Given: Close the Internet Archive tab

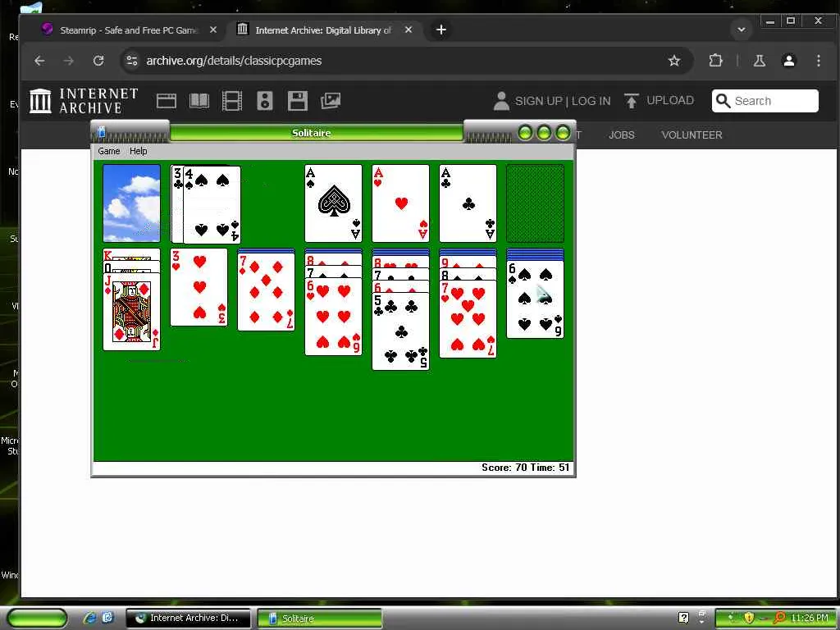Looking at the screenshot, I should tap(409, 30).
